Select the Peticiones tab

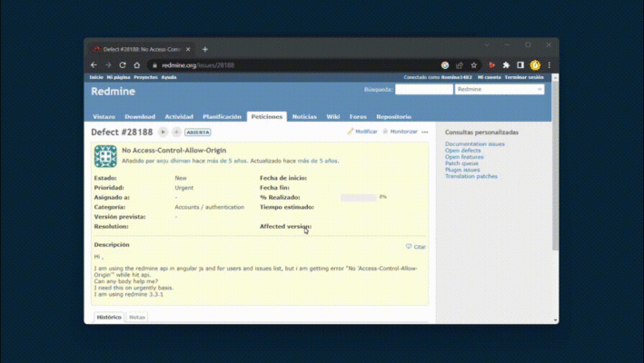267,117
